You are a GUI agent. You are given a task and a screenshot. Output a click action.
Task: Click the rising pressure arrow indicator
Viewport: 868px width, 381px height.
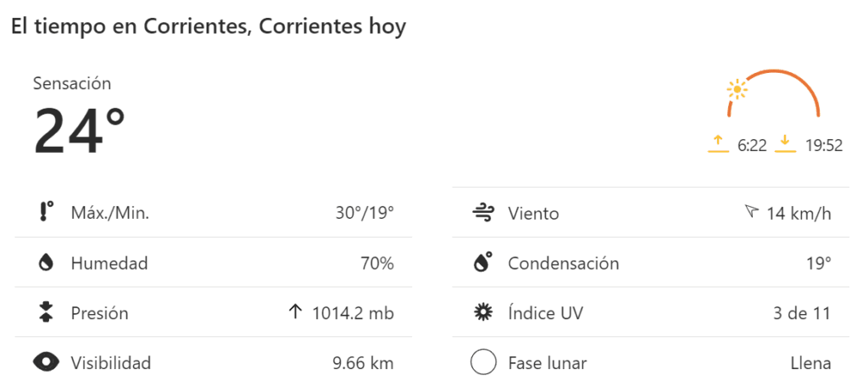click(x=295, y=313)
